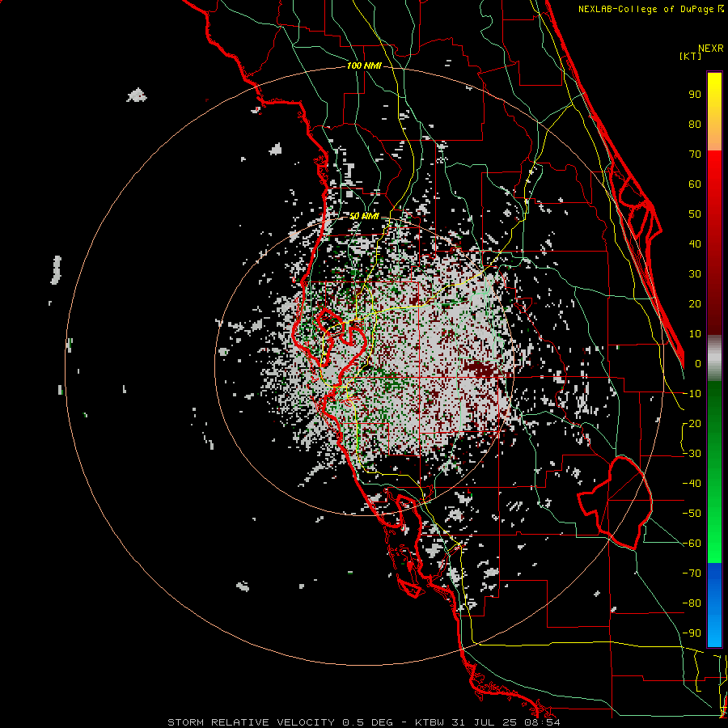Click the positive 40 knot scale label

point(695,244)
